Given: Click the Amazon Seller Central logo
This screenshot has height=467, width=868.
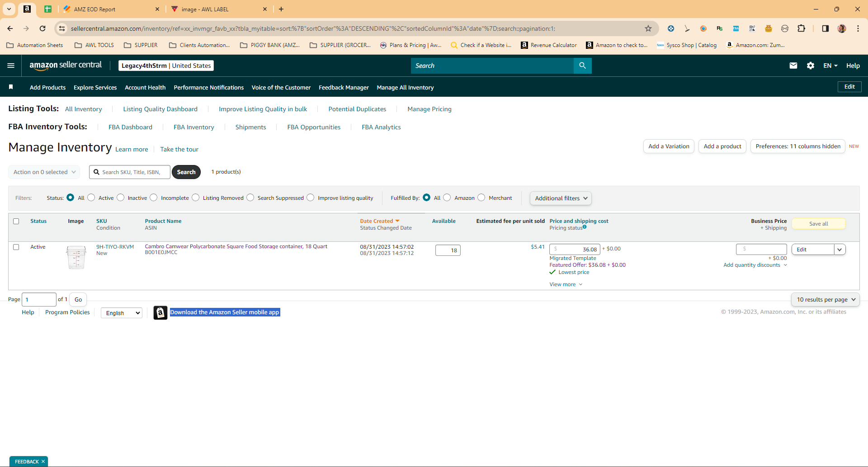Looking at the screenshot, I should (66, 66).
